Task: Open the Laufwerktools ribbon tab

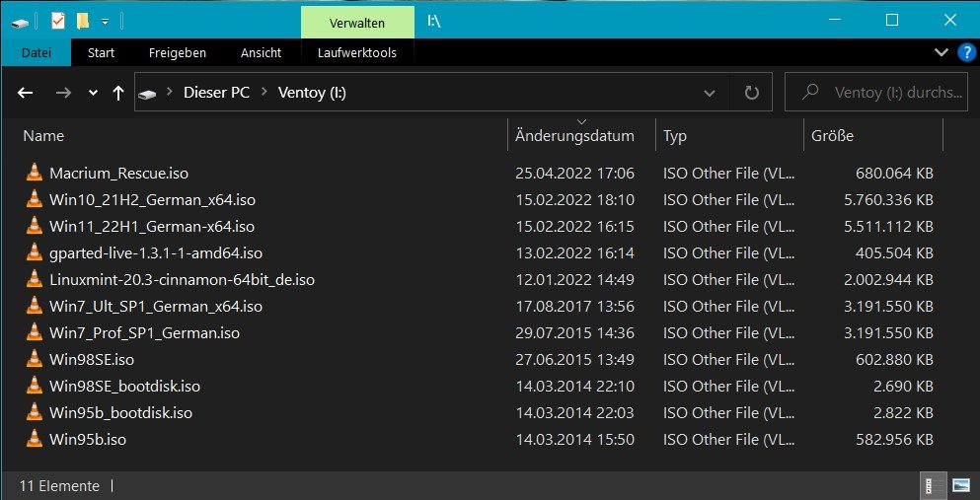Action: 356,52
